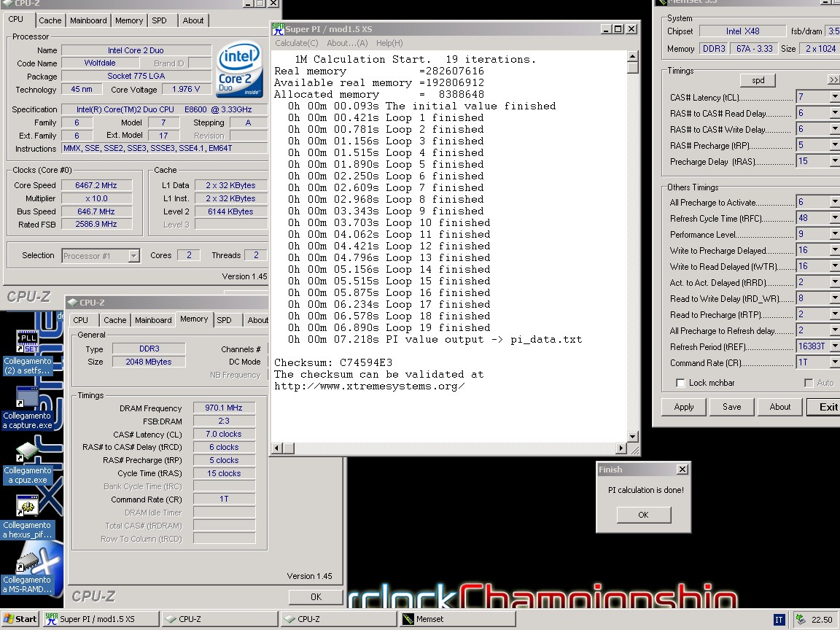Image resolution: width=840 pixels, height=630 pixels.
Task: Click the Super PI title bar icon
Action: click(x=278, y=29)
